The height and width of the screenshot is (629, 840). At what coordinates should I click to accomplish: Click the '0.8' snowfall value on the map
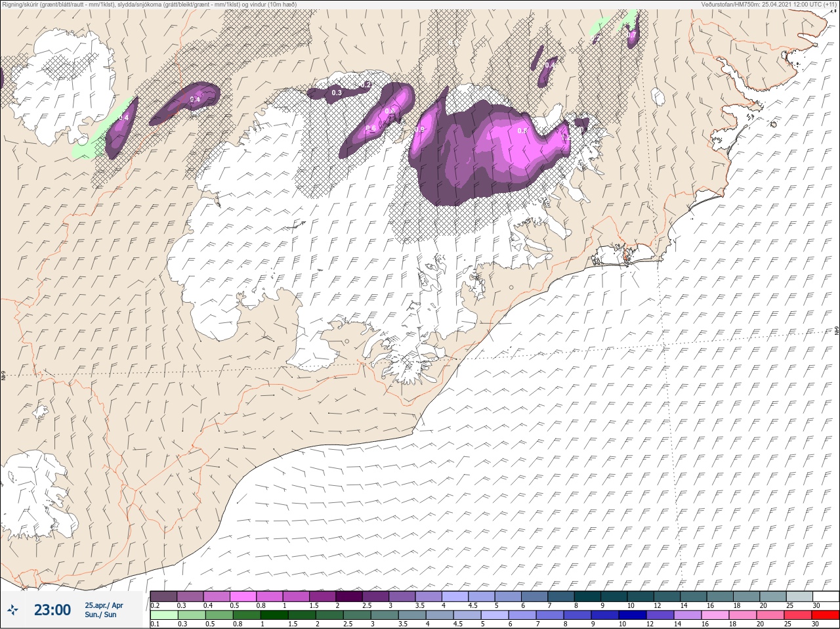(522, 131)
